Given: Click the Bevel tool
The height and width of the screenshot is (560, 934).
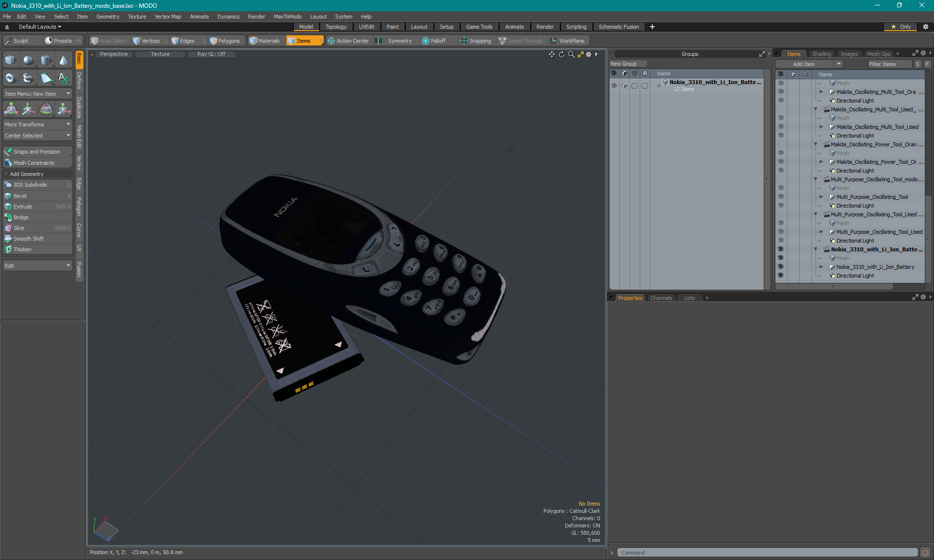Looking at the screenshot, I should click(37, 196).
